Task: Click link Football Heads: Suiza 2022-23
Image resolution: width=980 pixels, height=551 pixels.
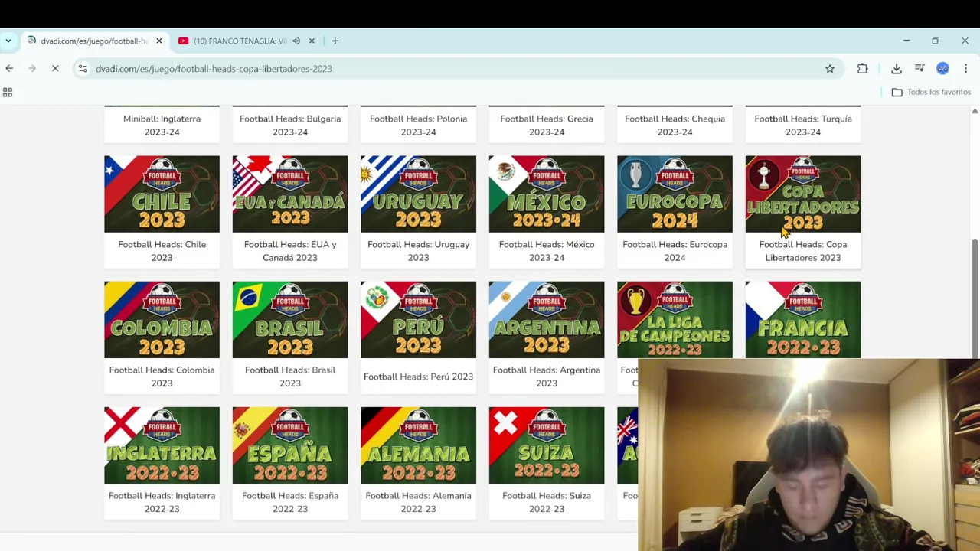Action: [547, 502]
